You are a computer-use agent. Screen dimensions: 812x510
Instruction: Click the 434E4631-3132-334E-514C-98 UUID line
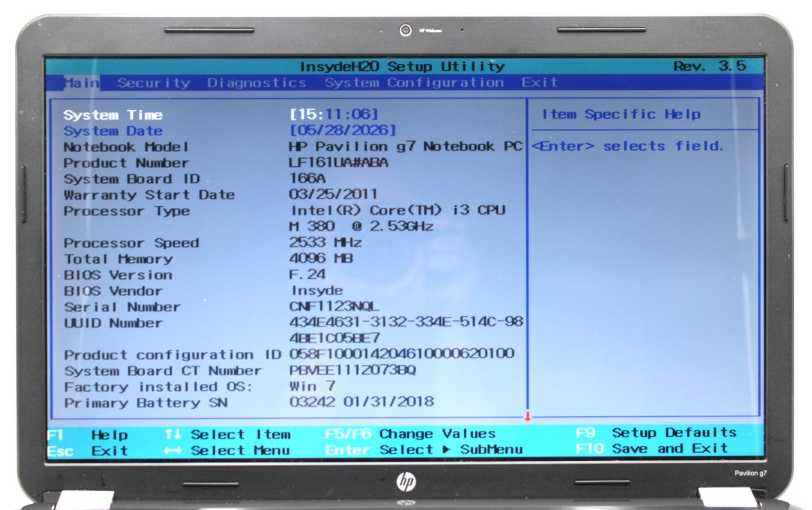(406, 322)
